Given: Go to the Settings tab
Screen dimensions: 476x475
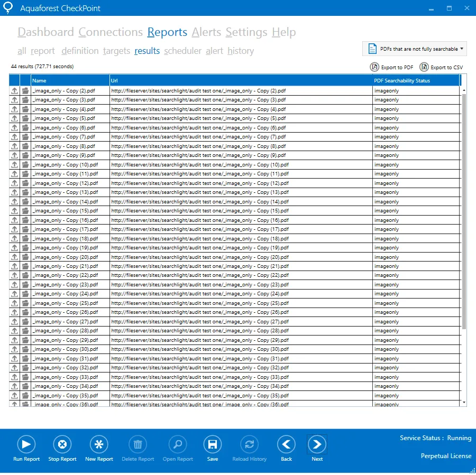Looking at the screenshot, I should pyautogui.click(x=246, y=32).
